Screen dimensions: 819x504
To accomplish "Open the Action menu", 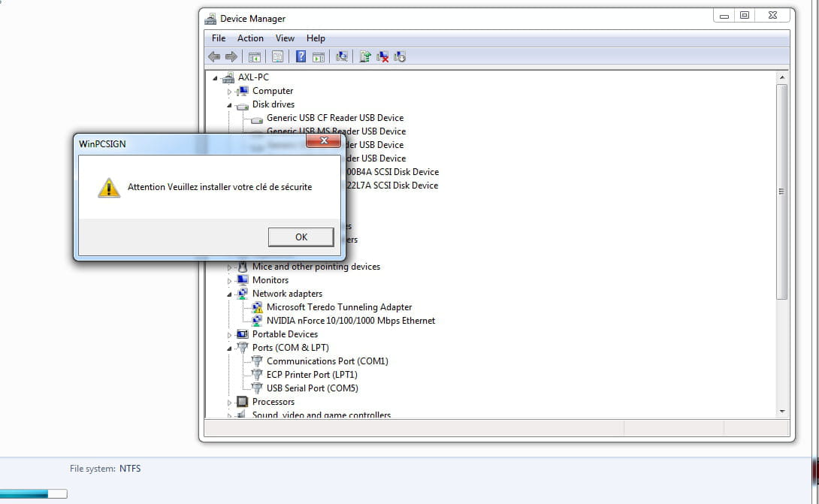I will pos(250,38).
